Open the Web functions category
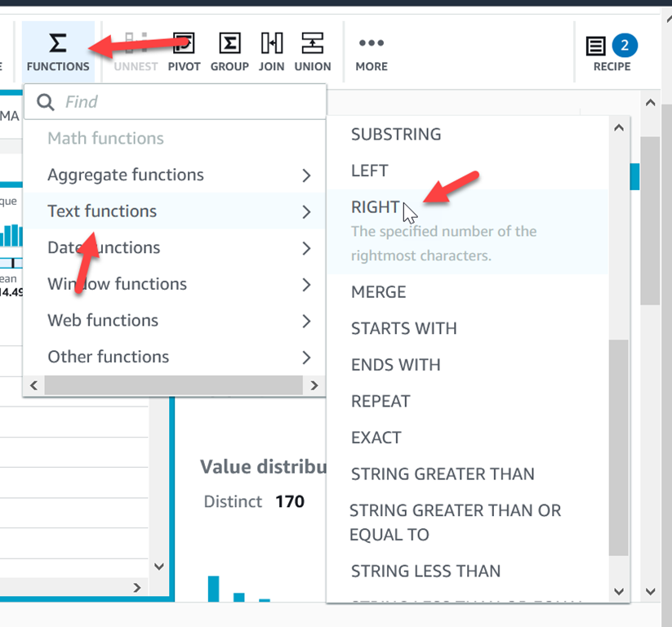Viewport: 672px width, 627px height. (103, 320)
